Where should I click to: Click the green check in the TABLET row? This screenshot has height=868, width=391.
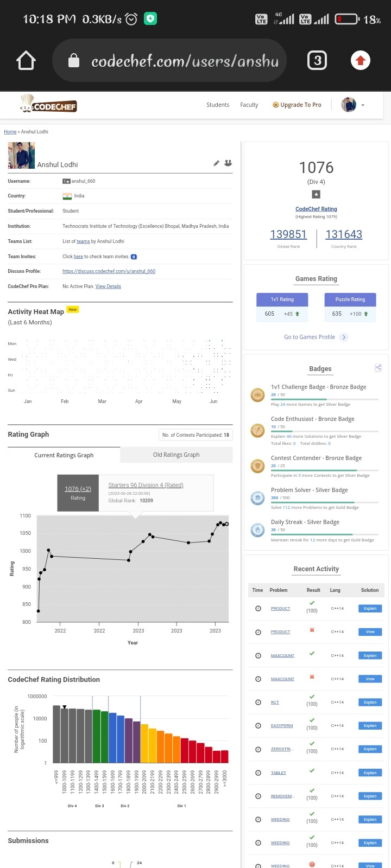tap(312, 770)
